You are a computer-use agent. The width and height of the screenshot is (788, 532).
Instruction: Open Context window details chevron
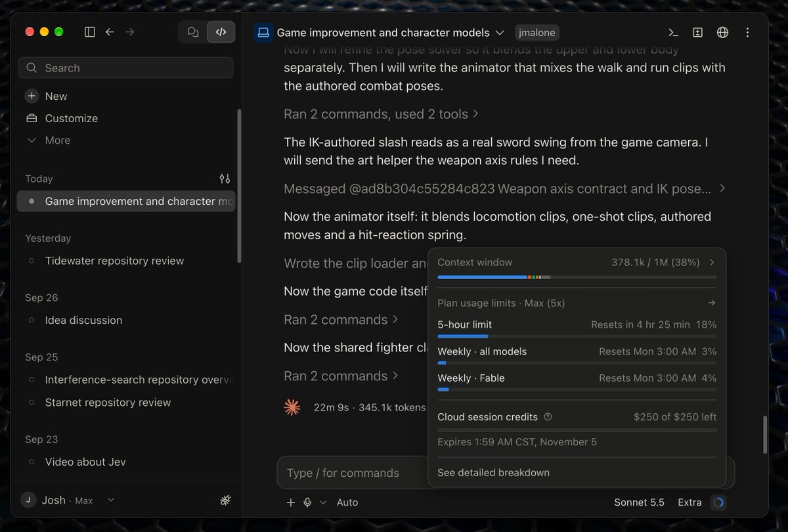pos(712,262)
